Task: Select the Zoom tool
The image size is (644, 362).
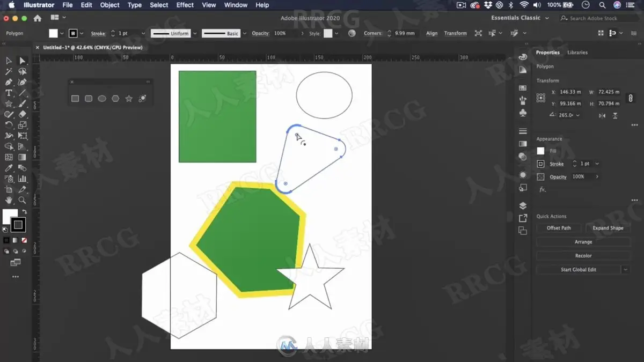Action: pos(22,200)
